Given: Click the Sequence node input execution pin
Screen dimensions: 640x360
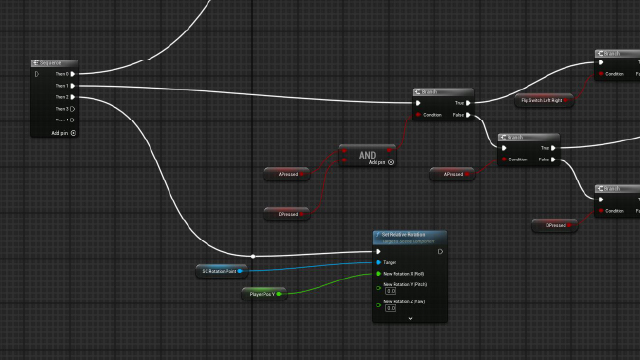Looking at the screenshot, I should coord(37,74).
